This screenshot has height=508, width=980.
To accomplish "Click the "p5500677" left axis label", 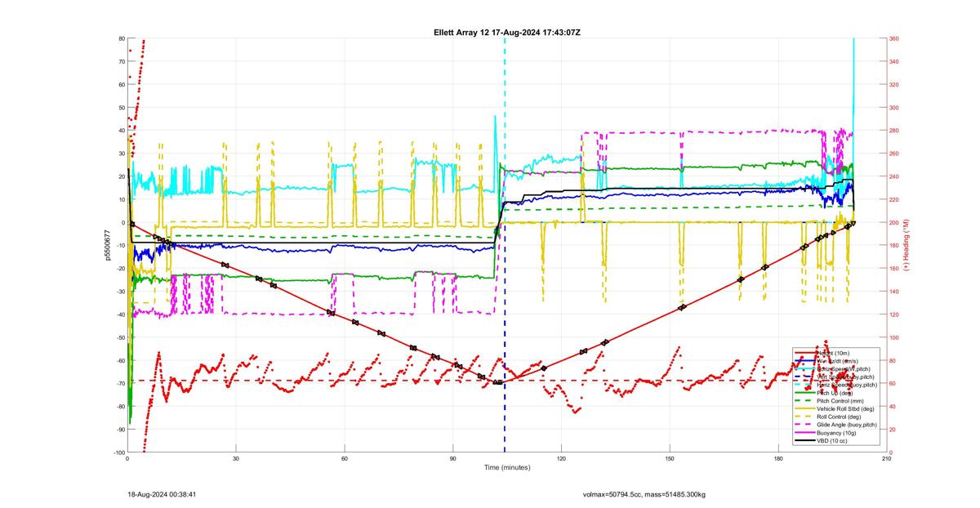I will click(107, 245).
